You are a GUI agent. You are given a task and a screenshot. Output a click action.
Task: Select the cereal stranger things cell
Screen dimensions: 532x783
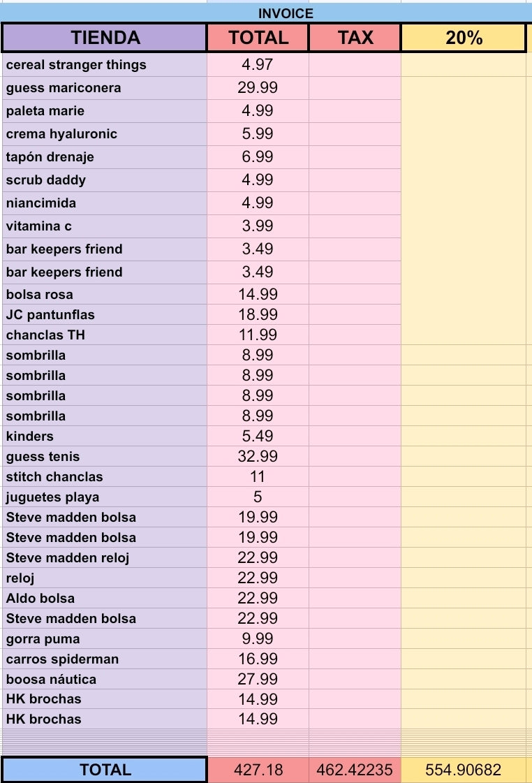[105, 65]
